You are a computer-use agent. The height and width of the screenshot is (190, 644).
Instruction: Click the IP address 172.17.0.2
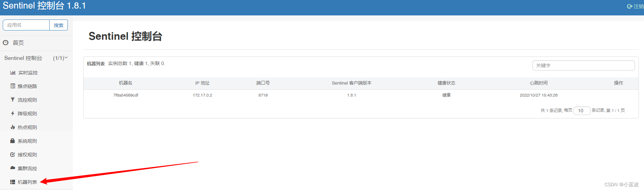(202, 95)
